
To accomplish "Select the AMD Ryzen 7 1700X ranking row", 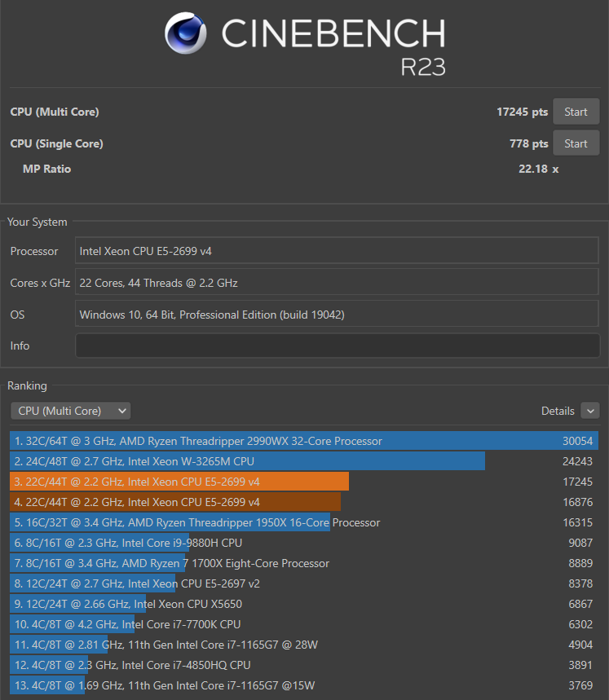I will tap(304, 563).
